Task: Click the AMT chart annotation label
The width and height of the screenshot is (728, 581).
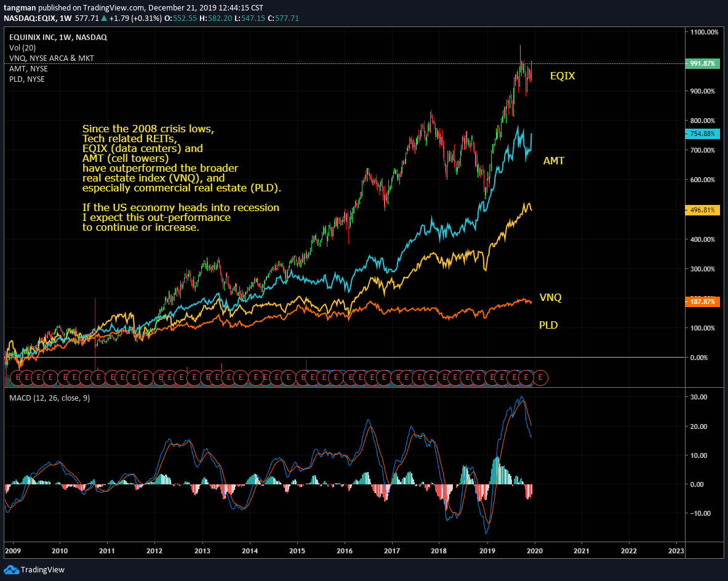Action: (x=554, y=161)
